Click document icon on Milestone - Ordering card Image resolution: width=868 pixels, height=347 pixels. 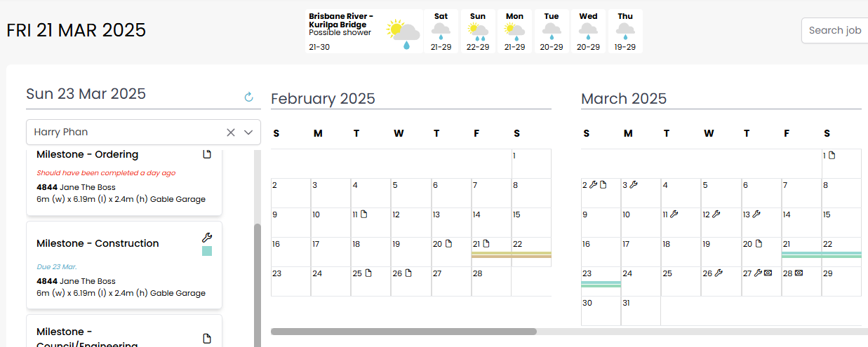click(x=207, y=154)
